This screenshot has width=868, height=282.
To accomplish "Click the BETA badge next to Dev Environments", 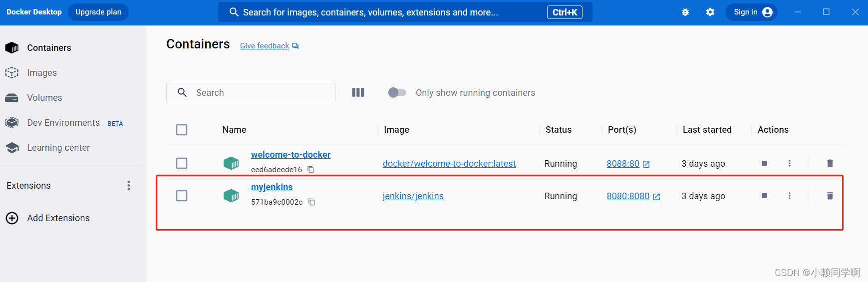I will (x=115, y=124).
